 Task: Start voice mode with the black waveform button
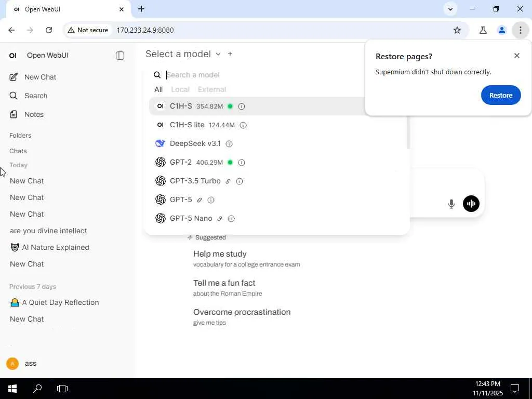coord(471,204)
